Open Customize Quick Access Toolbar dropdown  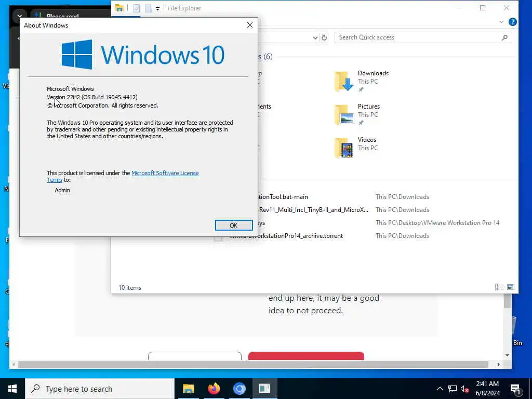(x=157, y=8)
